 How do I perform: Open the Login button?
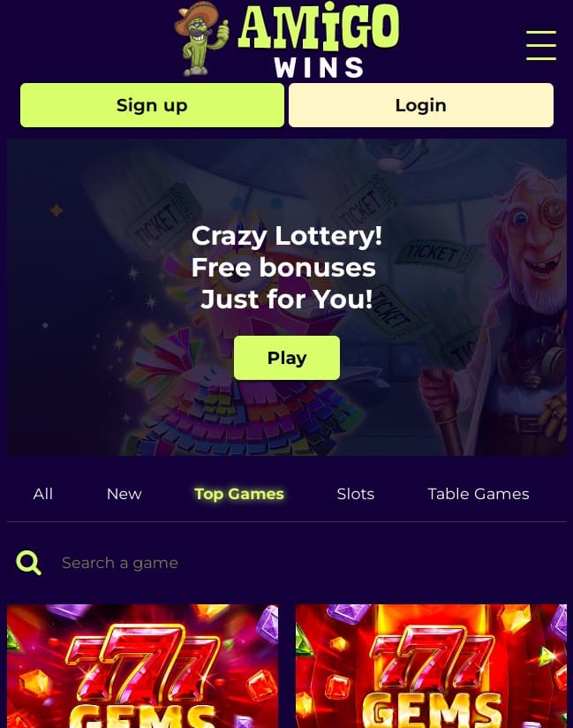point(421,105)
